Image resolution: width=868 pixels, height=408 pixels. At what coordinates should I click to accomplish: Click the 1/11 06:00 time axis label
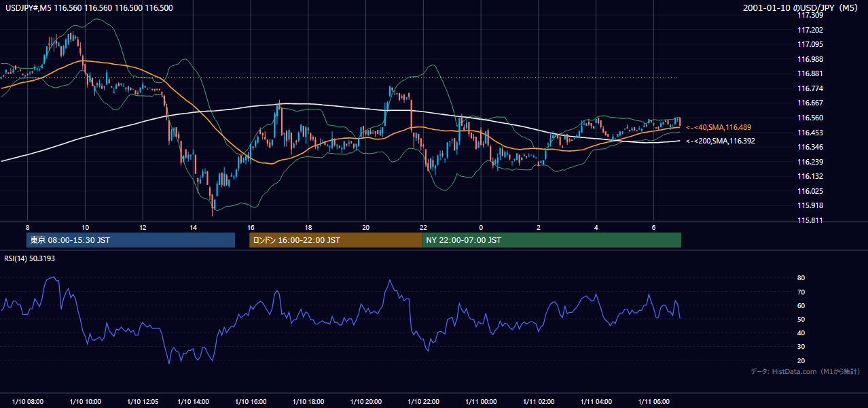click(655, 401)
